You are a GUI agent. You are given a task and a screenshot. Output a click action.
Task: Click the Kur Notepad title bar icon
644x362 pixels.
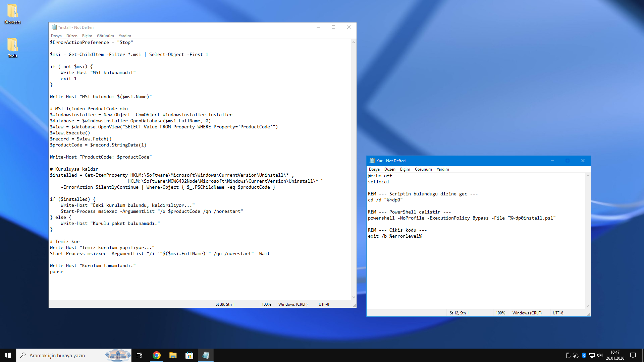click(x=372, y=161)
